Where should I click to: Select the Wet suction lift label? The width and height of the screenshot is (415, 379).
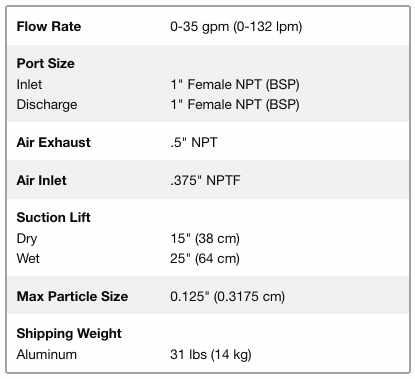28,258
